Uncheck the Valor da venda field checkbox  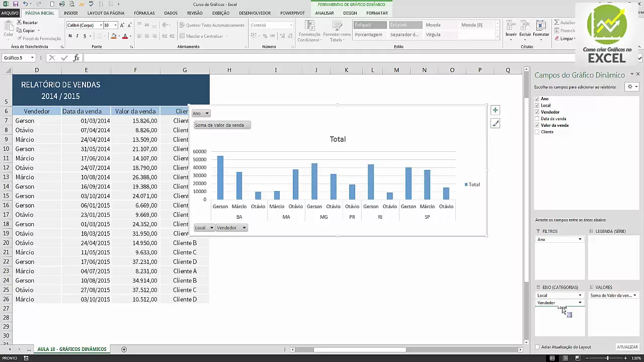coord(537,125)
